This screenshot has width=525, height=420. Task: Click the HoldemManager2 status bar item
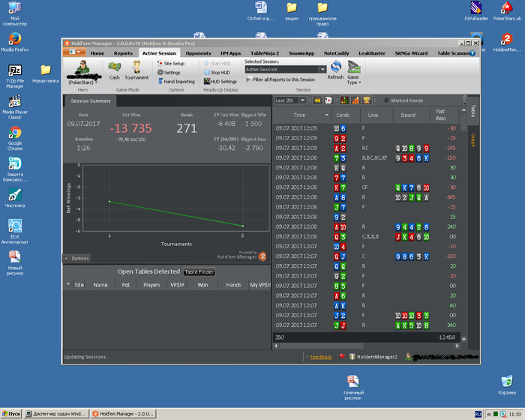click(373, 357)
